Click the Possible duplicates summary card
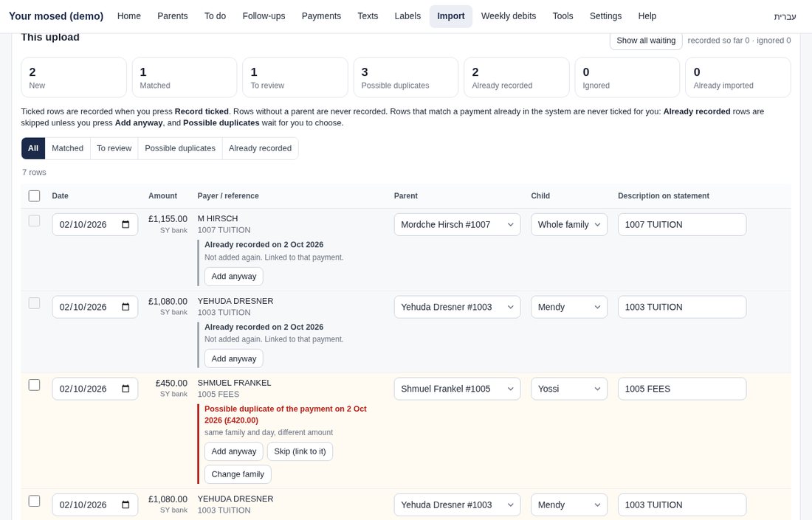Image resolution: width=812 pixels, height=520 pixels. point(405,77)
